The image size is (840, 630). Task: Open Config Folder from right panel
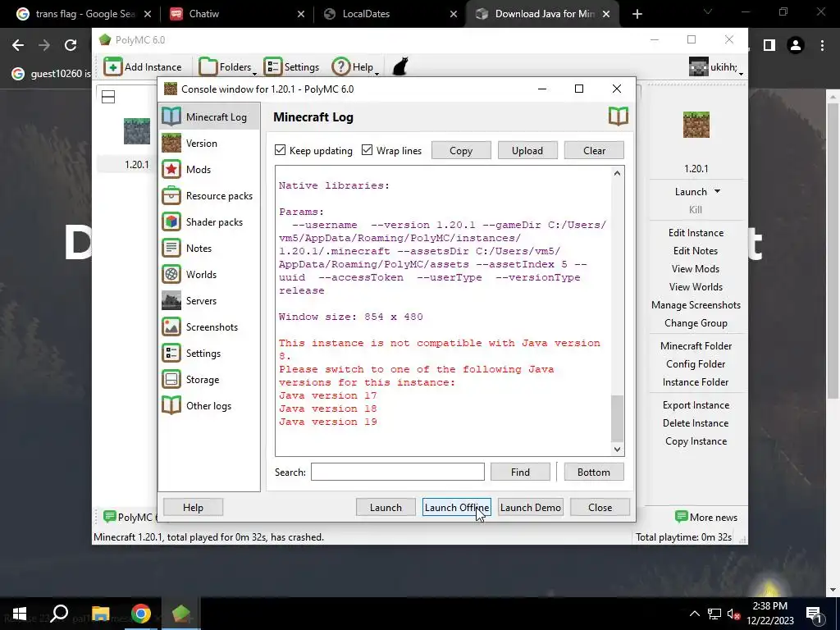click(696, 364)
